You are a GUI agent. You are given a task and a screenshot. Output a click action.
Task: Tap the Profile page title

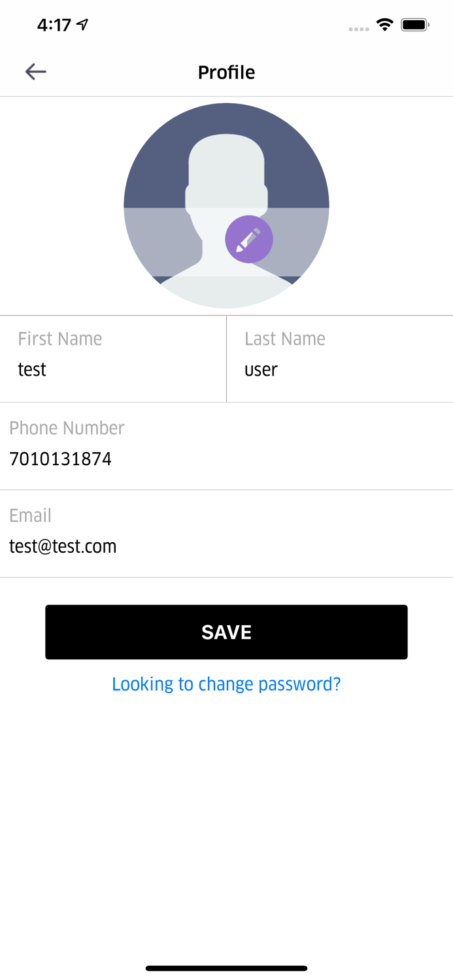coord(226,72)
